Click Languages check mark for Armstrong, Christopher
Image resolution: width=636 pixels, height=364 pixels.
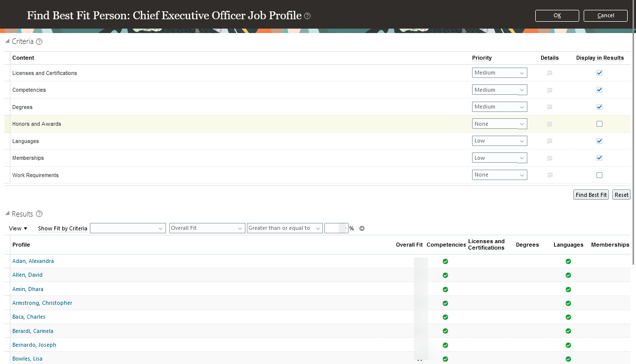[568, 303]
